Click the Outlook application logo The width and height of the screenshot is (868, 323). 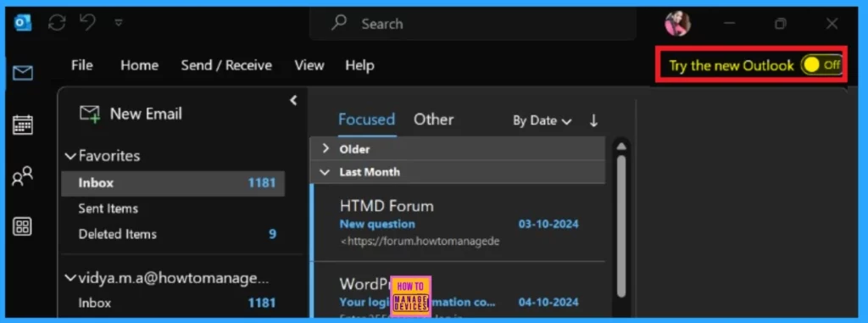[23, 23]
